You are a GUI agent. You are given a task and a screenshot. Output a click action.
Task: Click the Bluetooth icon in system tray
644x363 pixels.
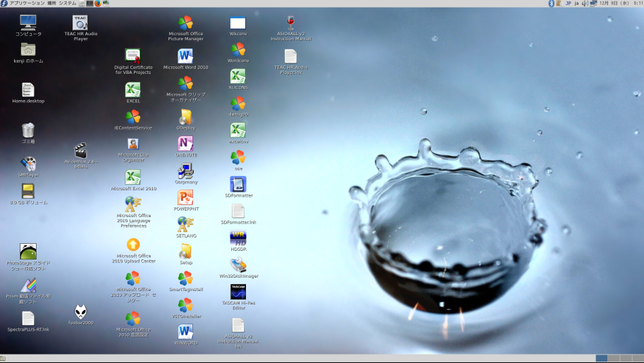552,4
